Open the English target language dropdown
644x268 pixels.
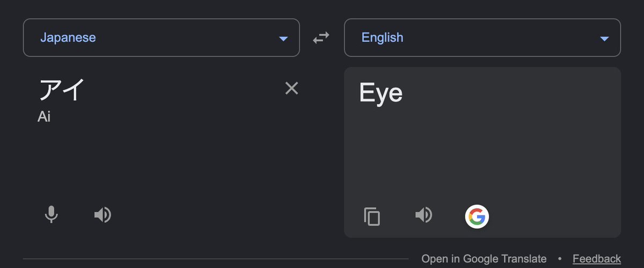point(482,38)
